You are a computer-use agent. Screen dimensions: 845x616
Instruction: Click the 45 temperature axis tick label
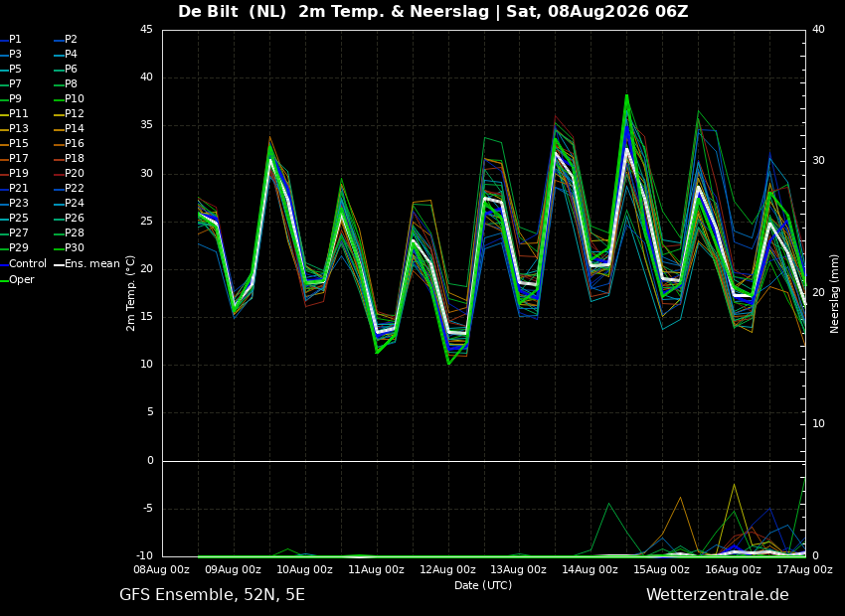click(x=146, y=30)
